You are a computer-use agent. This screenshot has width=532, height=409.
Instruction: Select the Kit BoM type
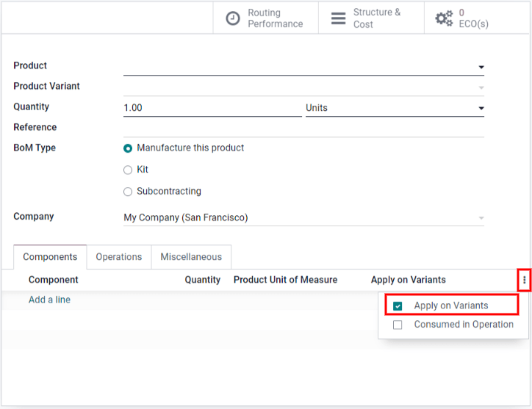pyautogui.click(x=128, y=170)
